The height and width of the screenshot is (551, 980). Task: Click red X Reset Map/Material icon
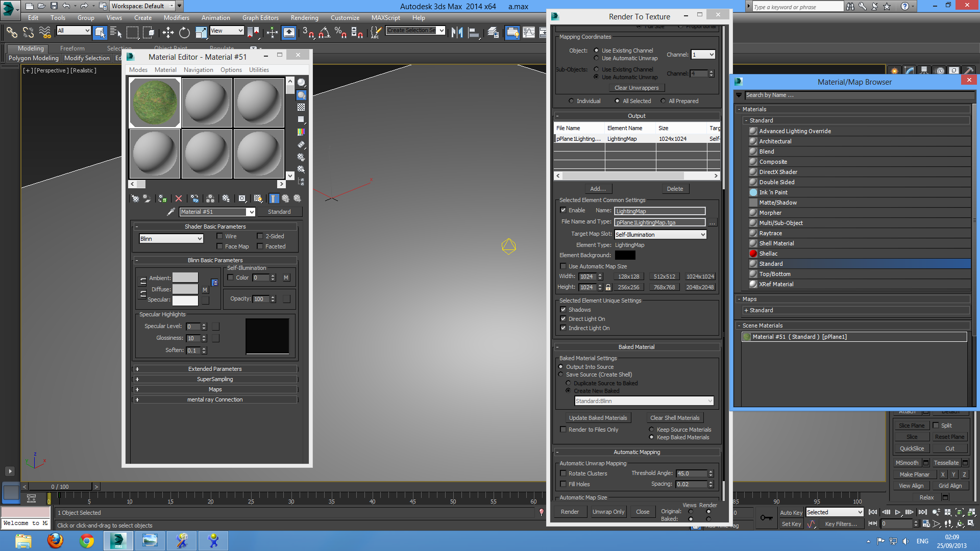[178, 198]
